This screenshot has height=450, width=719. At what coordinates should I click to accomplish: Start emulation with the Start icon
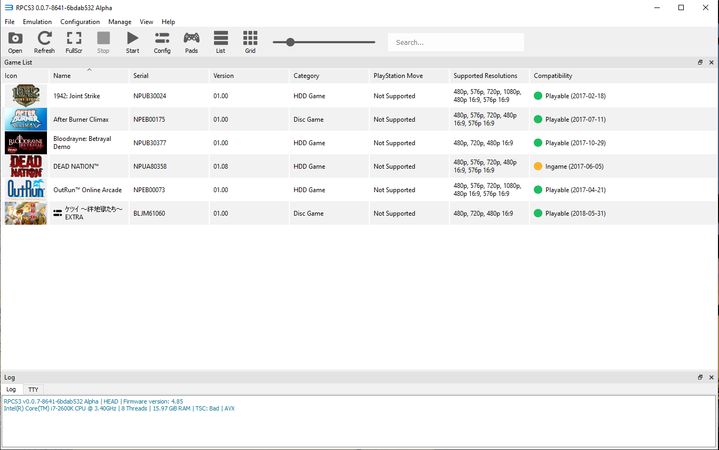(x=133, y=42)
